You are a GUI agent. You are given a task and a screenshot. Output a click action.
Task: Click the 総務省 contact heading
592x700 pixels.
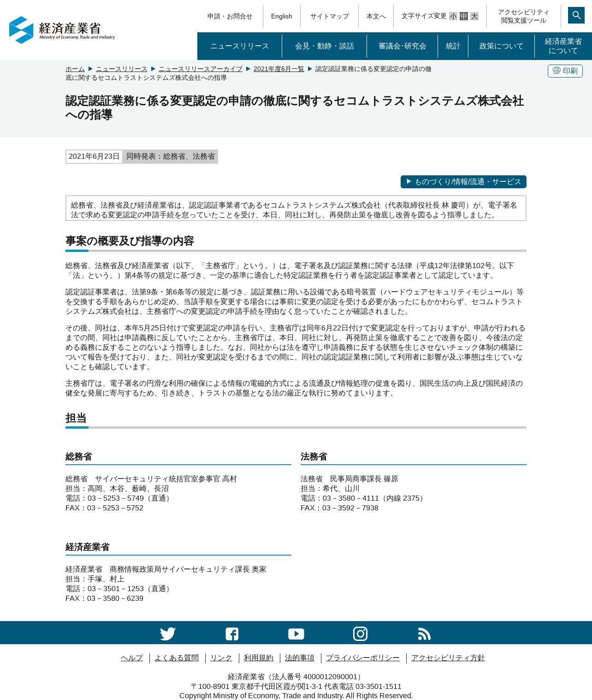79,457
